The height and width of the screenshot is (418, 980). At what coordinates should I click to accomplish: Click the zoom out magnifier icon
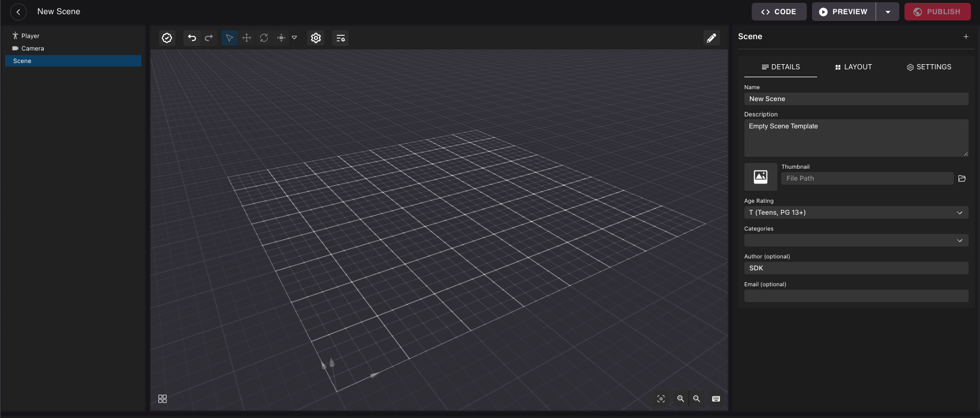coord(697,399)
